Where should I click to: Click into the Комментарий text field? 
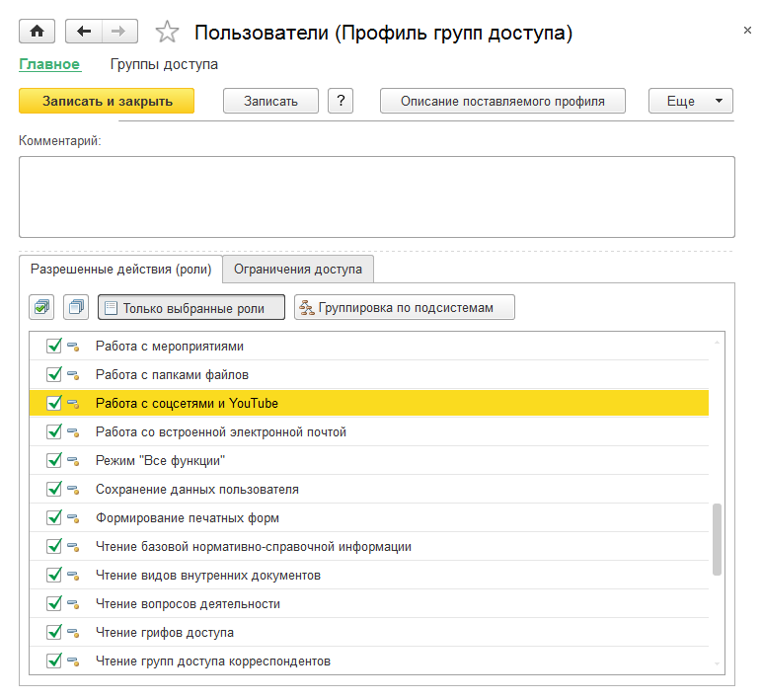point(377,196)
